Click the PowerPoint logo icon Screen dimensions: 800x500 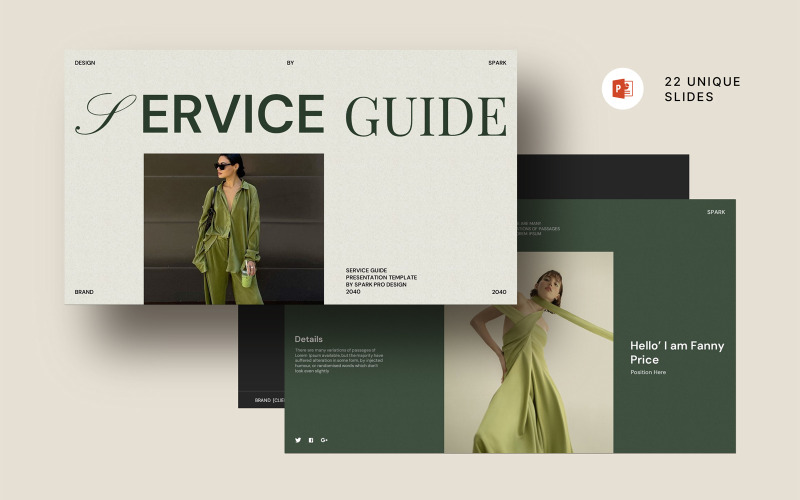click(622, 89)
